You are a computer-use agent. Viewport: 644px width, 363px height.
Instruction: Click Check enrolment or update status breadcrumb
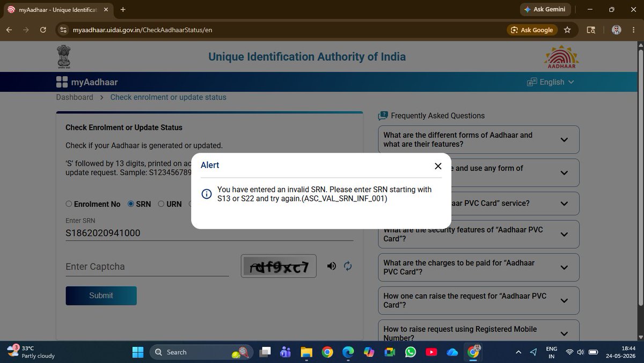tap(169, 97)
